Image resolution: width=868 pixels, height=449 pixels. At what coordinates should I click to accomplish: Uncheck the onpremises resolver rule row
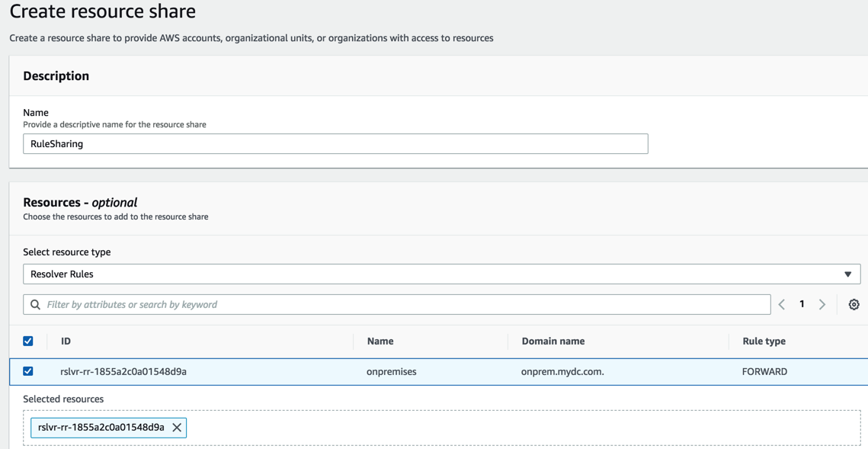[x=28, y=371]
